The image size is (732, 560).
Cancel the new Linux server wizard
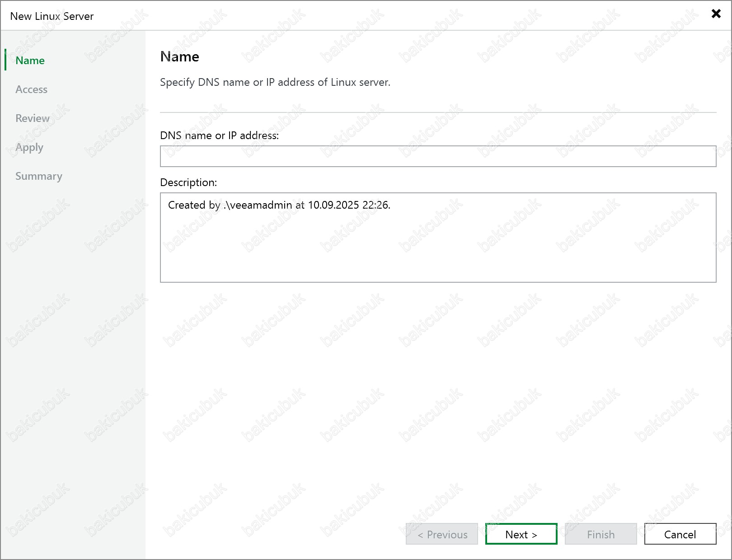[680, 534]
